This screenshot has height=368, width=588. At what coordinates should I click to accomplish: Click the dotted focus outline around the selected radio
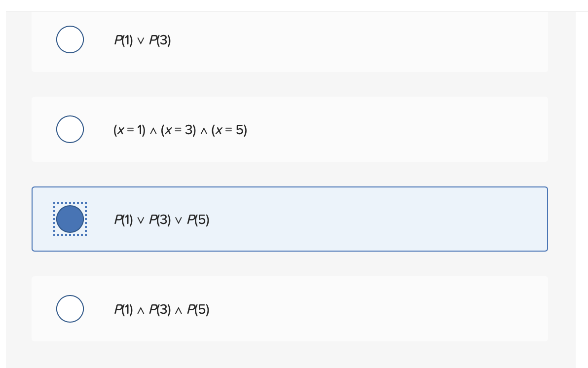coord(70,219)
